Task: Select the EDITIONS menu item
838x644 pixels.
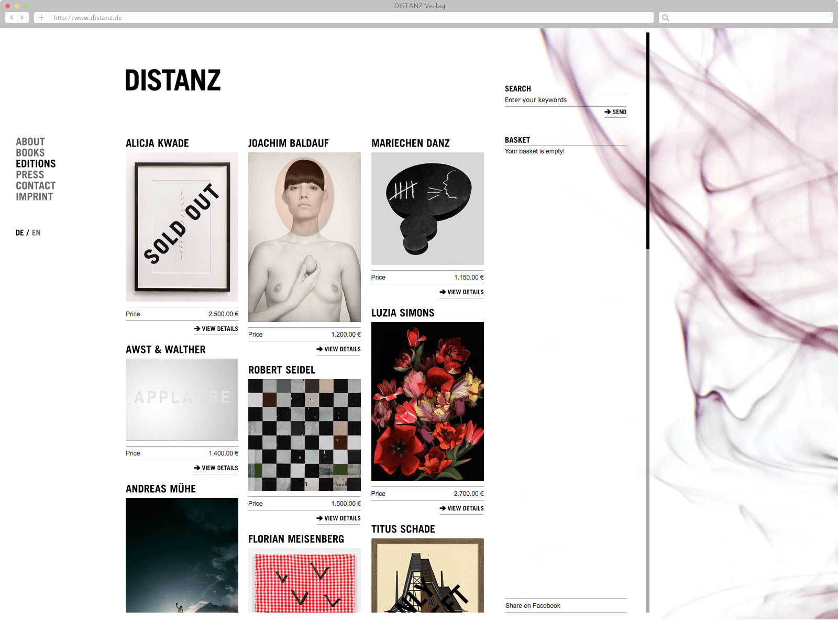Action: pos(36,164)
